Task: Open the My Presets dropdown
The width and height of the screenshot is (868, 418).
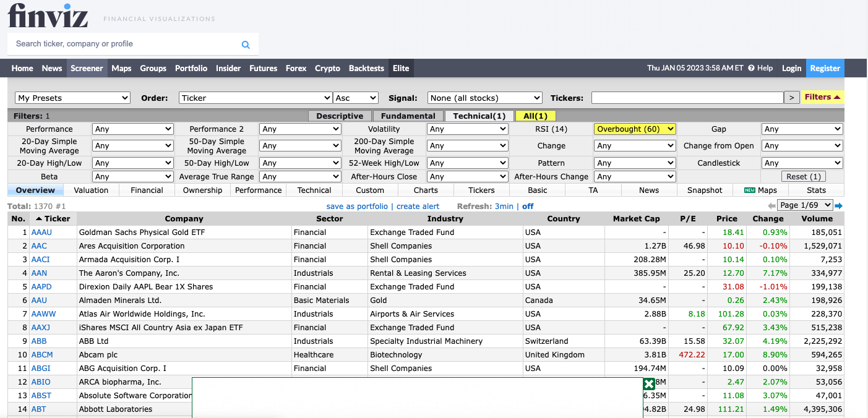Action: pos(73,98)
